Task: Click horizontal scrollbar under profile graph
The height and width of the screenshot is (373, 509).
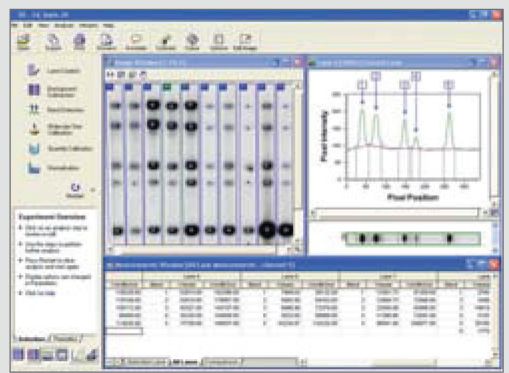Action: 398,212
